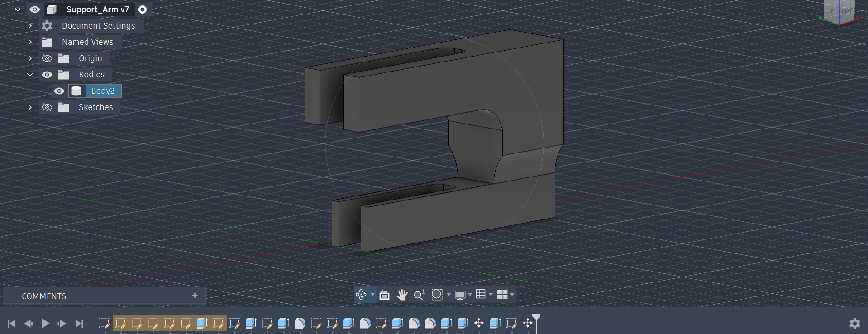Expand the Document Settings node
The image size is (868, 334).
(30, 26)
